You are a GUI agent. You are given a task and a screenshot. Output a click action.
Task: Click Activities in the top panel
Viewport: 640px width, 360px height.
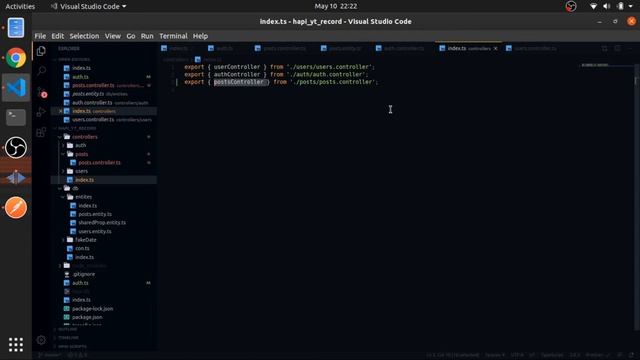20,6
